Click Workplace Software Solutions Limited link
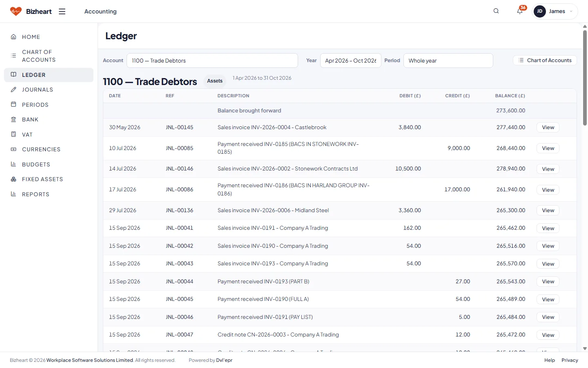Viewport: 588px width, 368px height. pos(90,360)
